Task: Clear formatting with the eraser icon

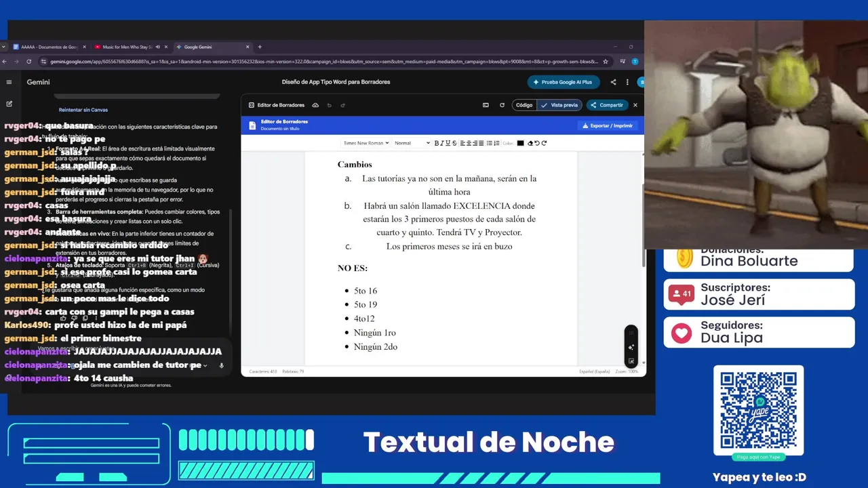Action: pos(530,143)
